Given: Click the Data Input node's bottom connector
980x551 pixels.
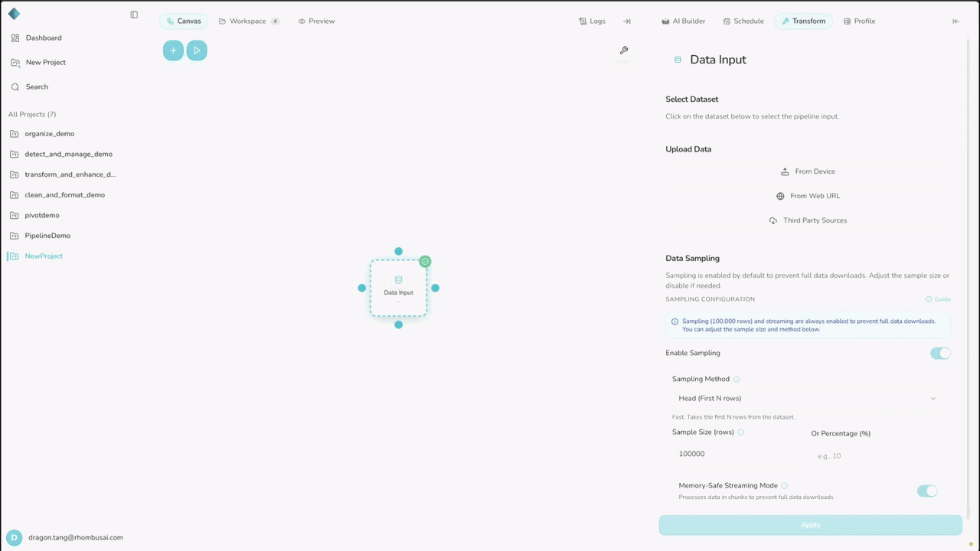Looking at the screenshot, I should pos(398,324).
